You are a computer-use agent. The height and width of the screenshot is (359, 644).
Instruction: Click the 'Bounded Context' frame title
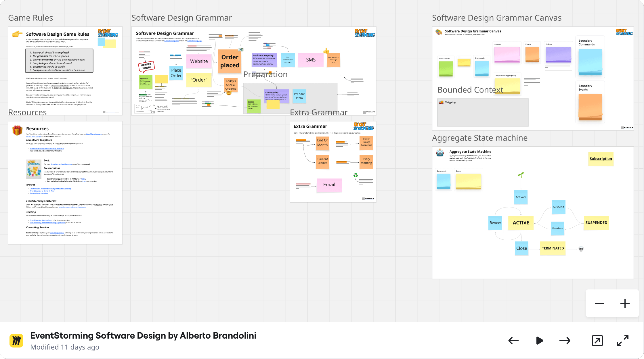(x=470, y=90)
